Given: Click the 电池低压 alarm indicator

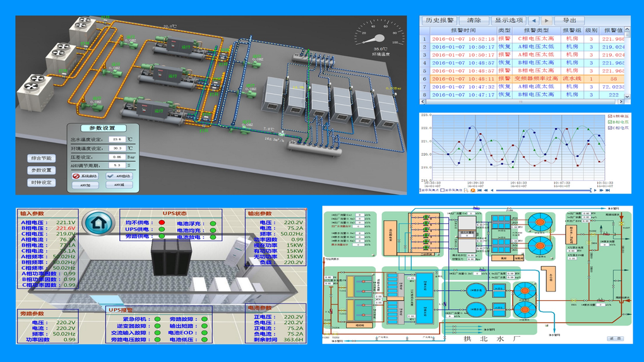Looking at the screenshot, I should [205, 339].
